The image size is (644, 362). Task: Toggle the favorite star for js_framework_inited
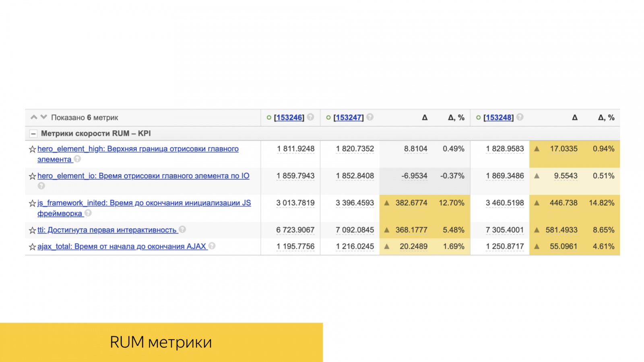click(x=32, y=203)
